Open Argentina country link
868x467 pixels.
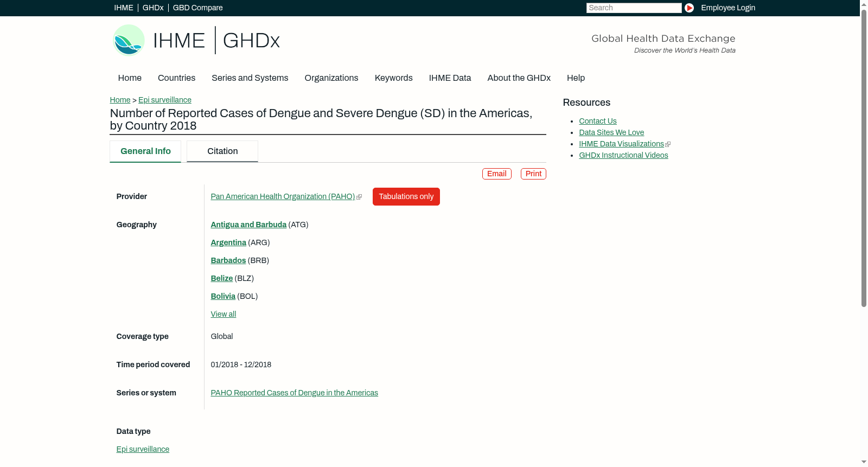(x=228, y=242)
